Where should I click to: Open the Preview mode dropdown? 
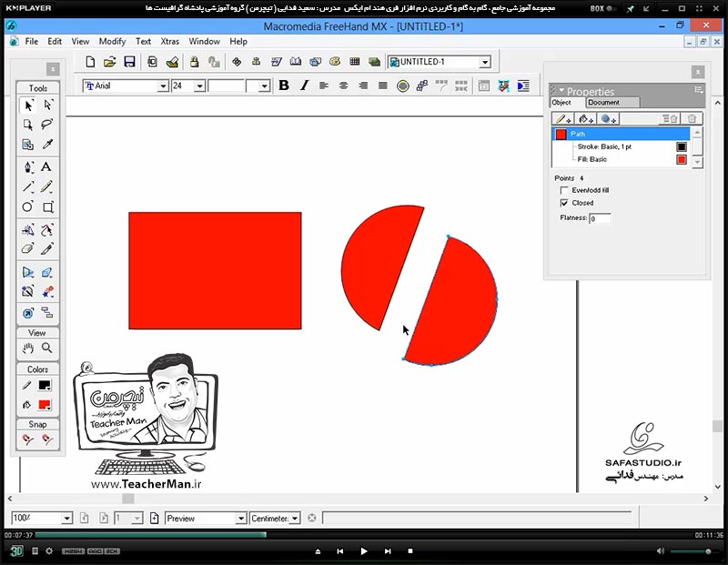pos(240,518)
